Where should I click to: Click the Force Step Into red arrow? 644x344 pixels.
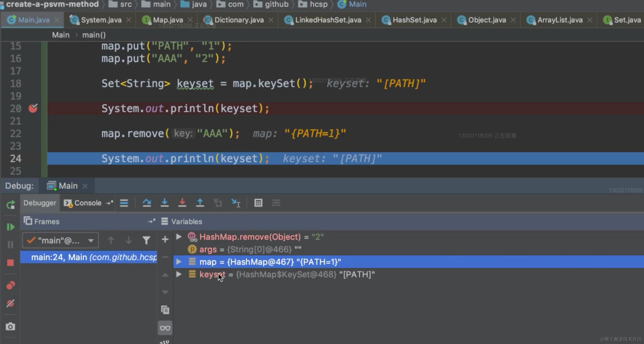pos(182,203)
